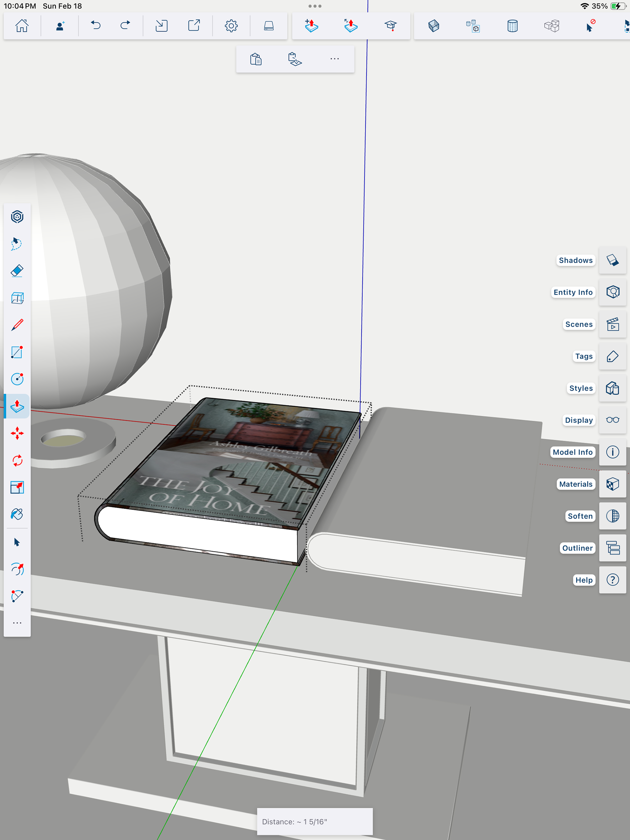Choose the Paint Bucket tool
Image resolution: width=630 pixels, height=840 pixels.
17,514
